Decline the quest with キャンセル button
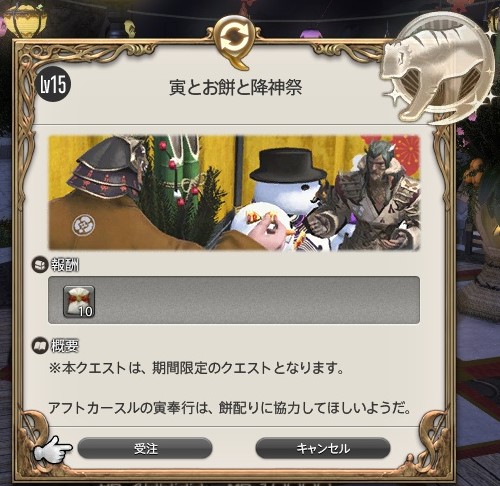The height and width of the screenshot is (486, 500). coord(323,449)
